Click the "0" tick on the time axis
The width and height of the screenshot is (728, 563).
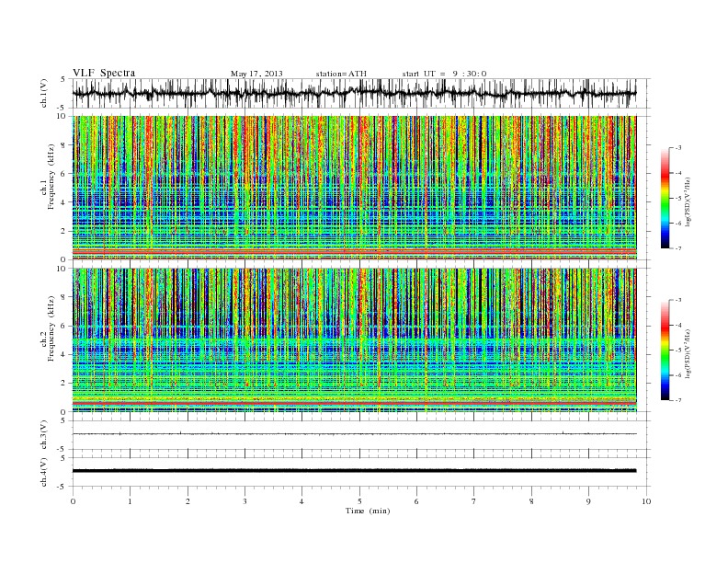(x=73, y=501)
